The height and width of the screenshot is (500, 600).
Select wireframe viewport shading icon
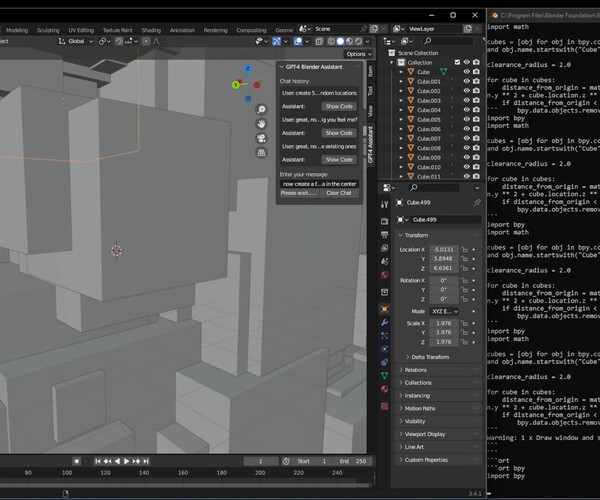(x=331, y=41)
